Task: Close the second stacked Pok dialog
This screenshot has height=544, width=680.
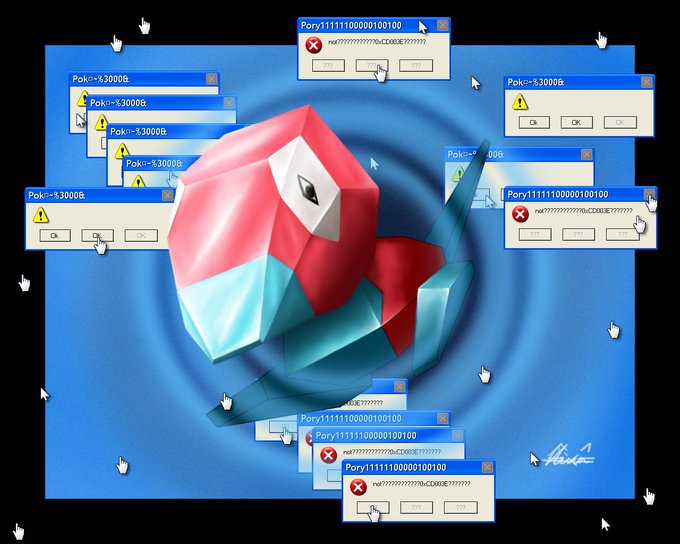Action: tap(229, 102)
